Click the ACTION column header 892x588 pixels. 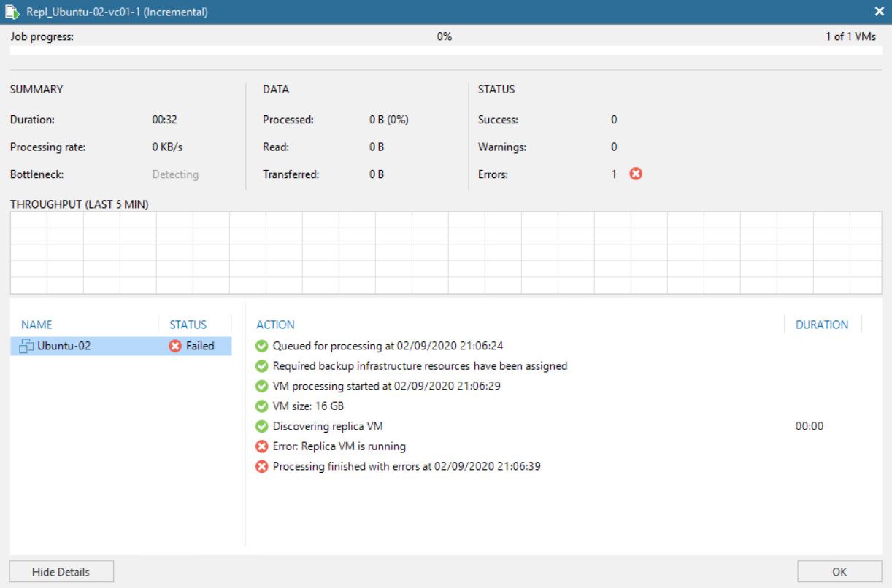pyautogui.click(x=276, y=325)
